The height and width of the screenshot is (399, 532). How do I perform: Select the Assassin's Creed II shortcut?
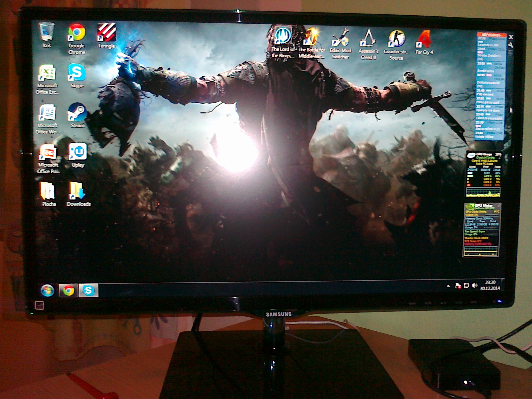[368, 39]
